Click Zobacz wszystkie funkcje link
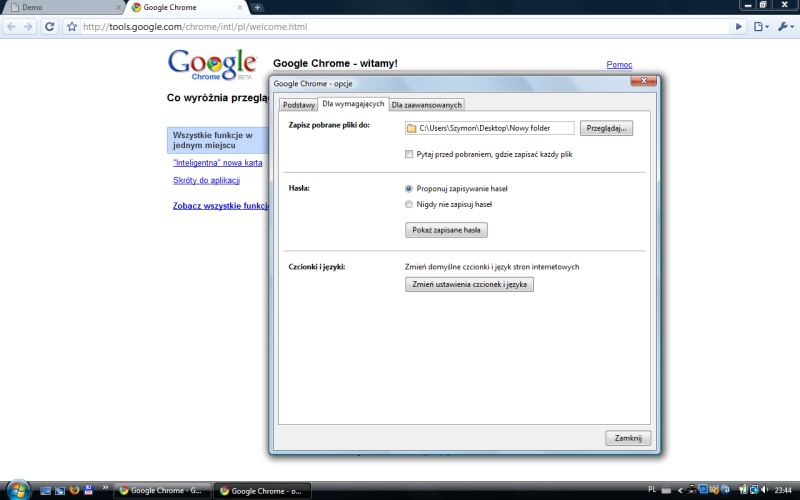This screenshot has width=800, height=500. (x=220, y=206)
